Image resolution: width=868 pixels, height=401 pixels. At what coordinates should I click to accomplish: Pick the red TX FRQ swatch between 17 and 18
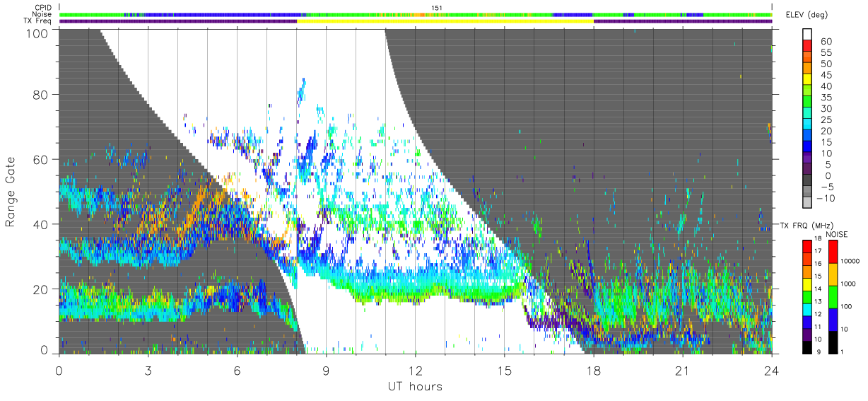(x=807, y=245)
